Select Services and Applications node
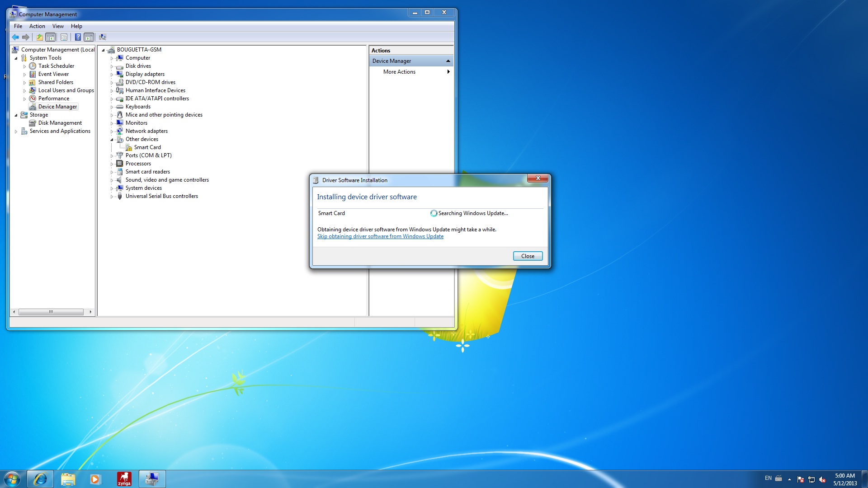Screen dimensions: 868x488 pyautogui.click(x=60, y=131)
